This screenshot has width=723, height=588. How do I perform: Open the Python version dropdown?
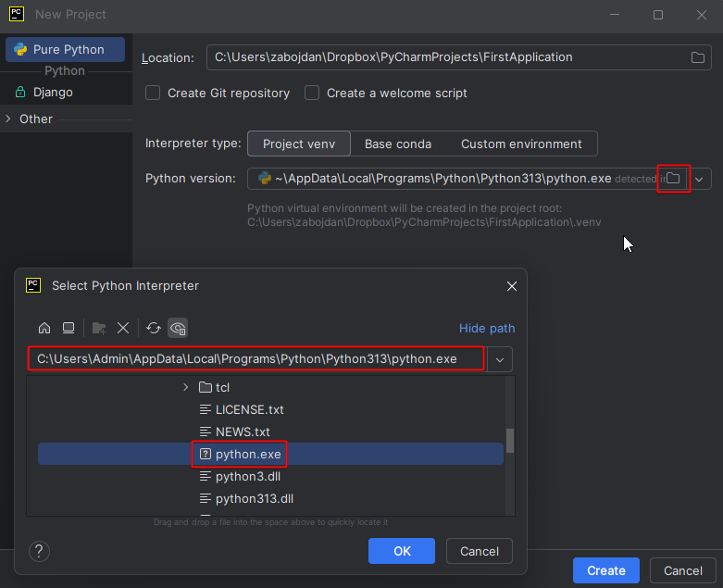point(700,179)
